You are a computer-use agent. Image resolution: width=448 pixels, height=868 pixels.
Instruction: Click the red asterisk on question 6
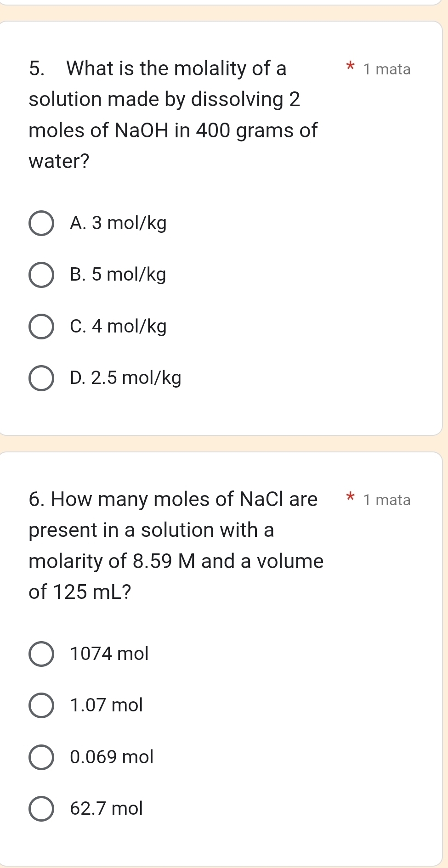(350, 498)
